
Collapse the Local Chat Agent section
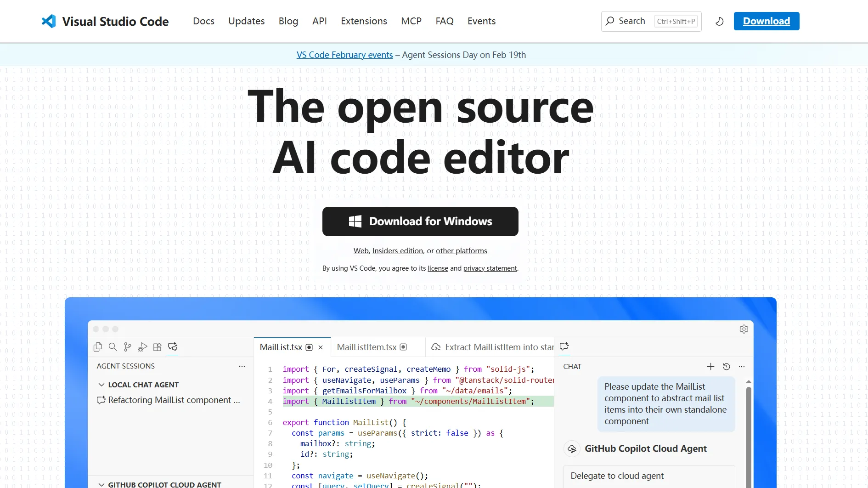101,385
